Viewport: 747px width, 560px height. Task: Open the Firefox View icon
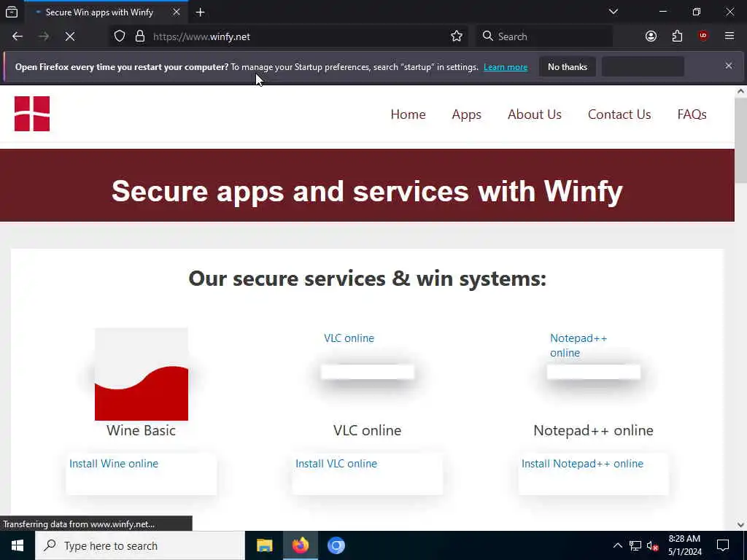12,12
